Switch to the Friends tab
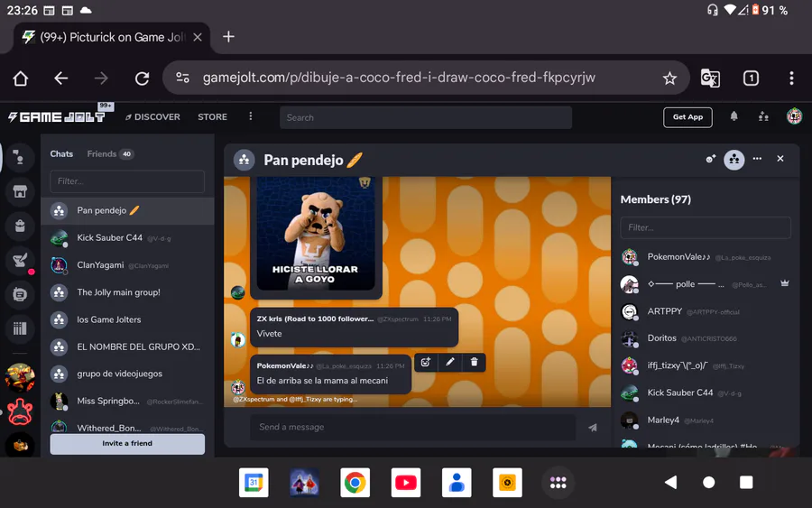 [110, 153]
